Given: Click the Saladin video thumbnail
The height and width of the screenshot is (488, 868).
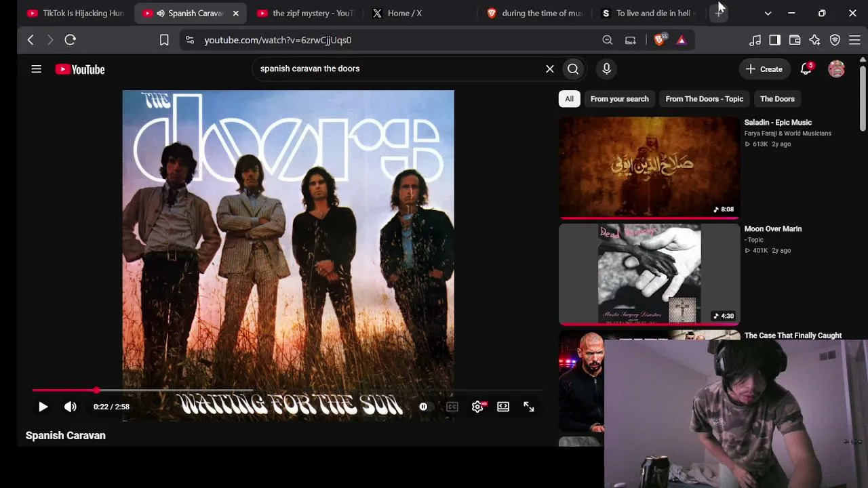Looking at the screenshot, I should point(650,168).
